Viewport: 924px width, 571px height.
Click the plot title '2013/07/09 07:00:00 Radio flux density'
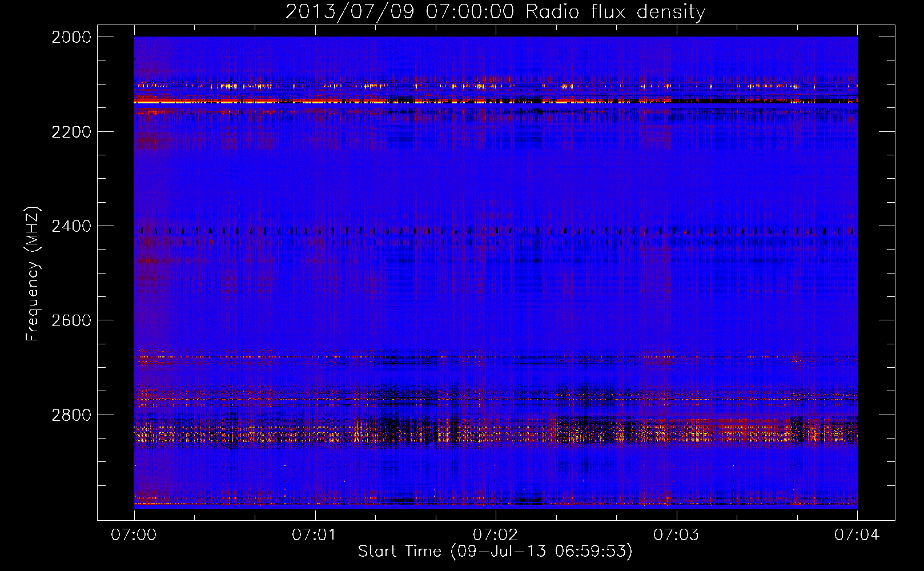tap(495, 12)
